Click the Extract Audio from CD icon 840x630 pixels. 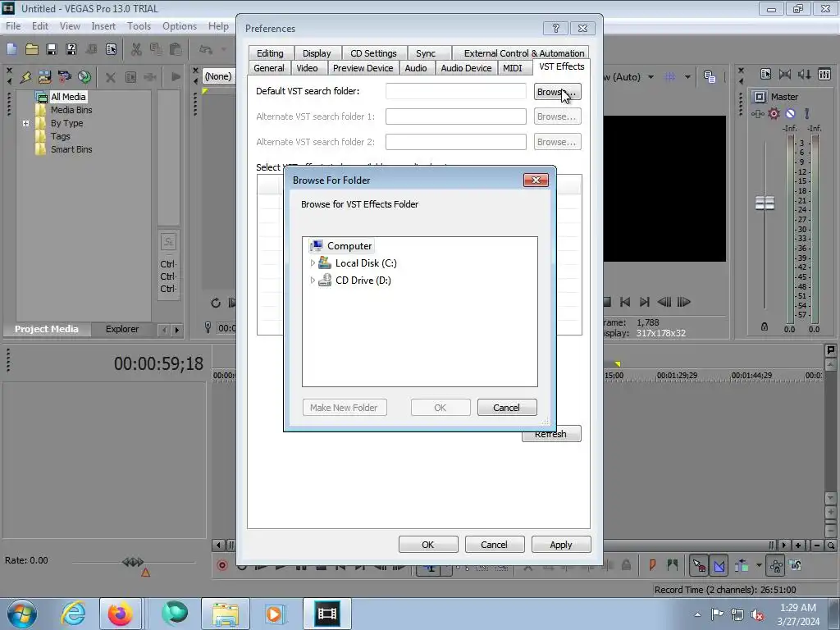[84, 77]
